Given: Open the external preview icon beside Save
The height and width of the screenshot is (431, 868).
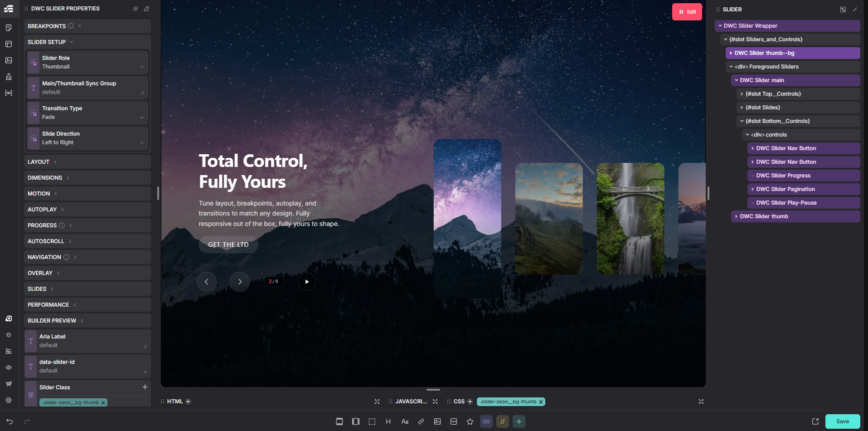Looking at the screenshot, I should coord(815,421).
